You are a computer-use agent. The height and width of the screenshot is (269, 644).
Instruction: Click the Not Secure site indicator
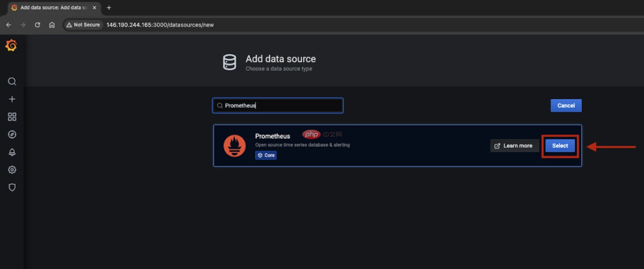83,25
